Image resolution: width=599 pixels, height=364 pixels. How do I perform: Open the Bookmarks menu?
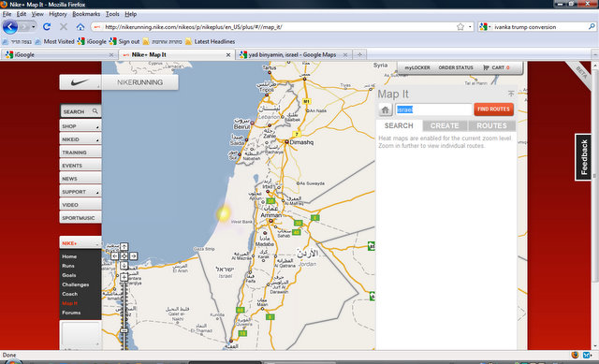86,14
